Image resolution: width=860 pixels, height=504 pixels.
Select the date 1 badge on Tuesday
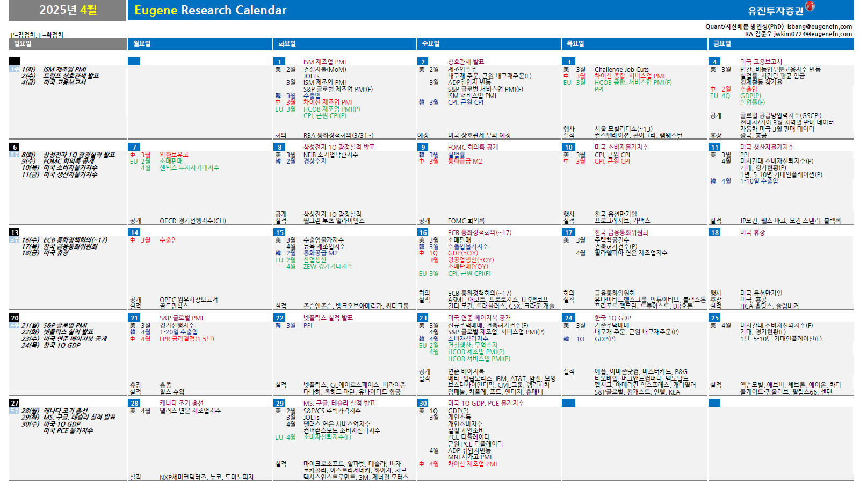(279, 62)
